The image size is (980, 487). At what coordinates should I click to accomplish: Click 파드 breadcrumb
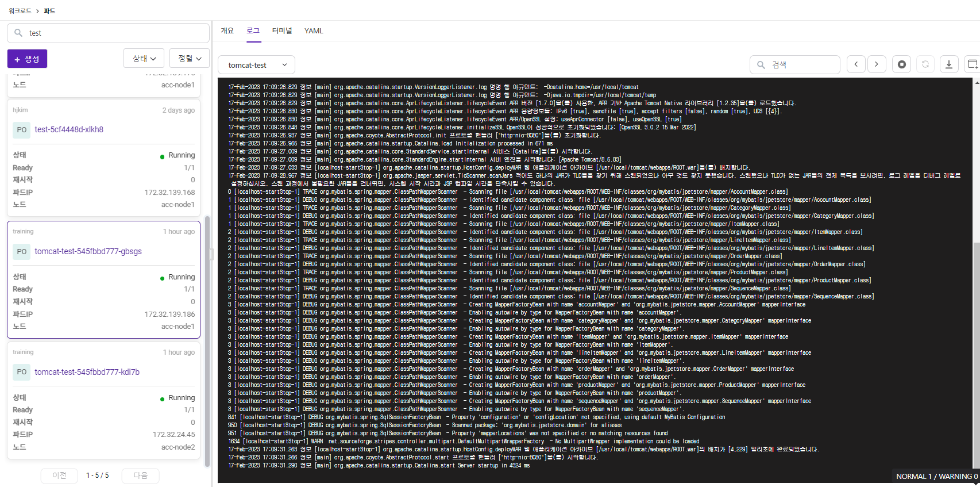pos(50,11)
